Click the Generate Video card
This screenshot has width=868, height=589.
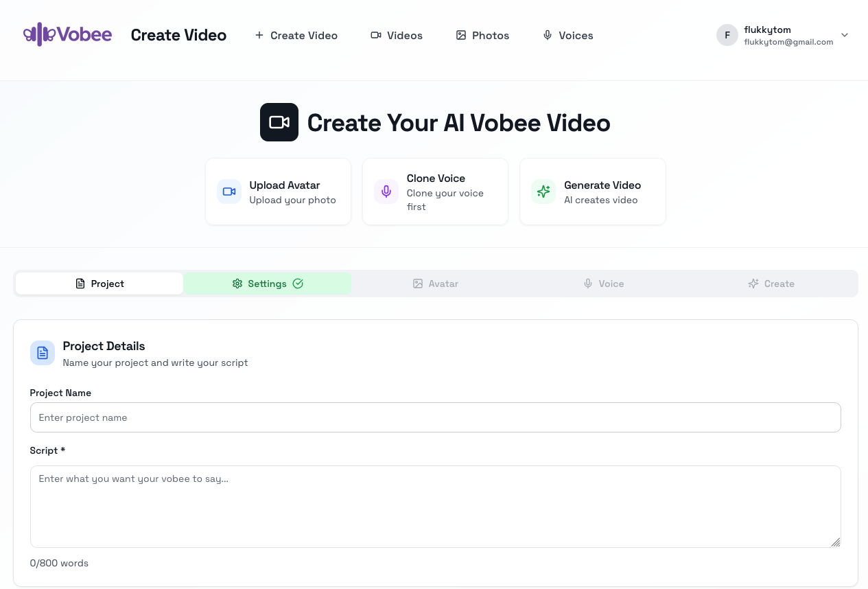tap(593, 192)
